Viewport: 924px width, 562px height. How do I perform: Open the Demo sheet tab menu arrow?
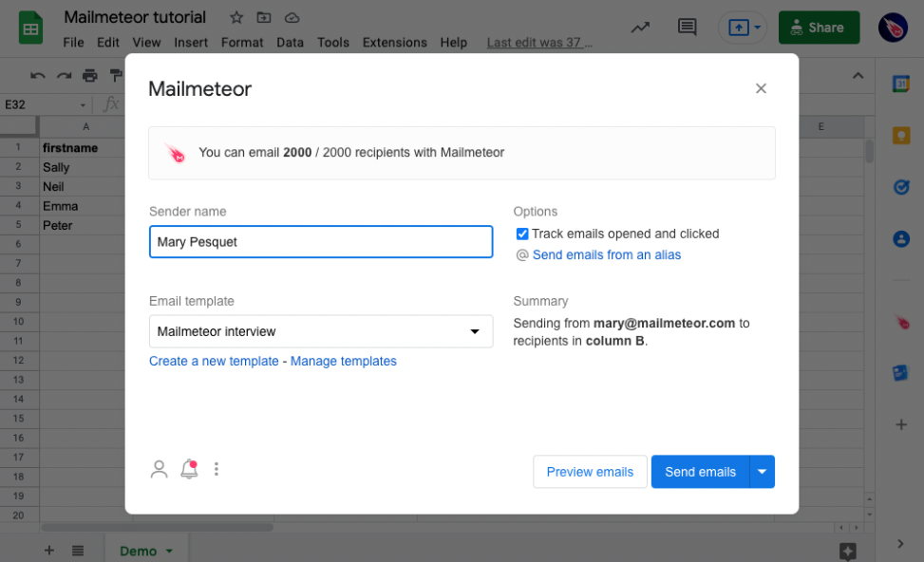(169, 552)
